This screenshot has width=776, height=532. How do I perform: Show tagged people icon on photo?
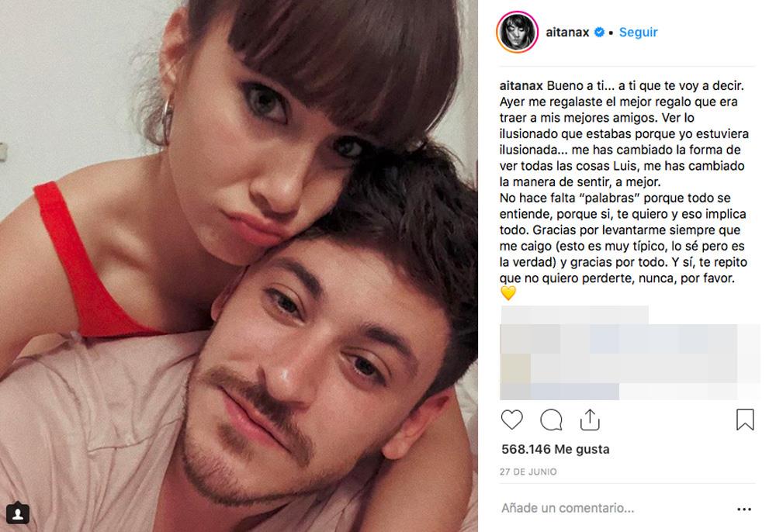click(x=18, y=513)
